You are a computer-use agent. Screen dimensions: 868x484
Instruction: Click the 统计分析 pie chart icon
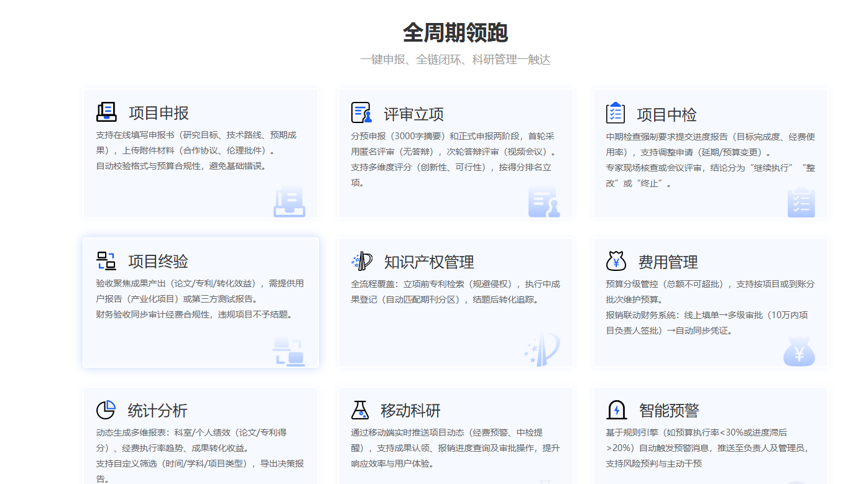pos(106,410)
